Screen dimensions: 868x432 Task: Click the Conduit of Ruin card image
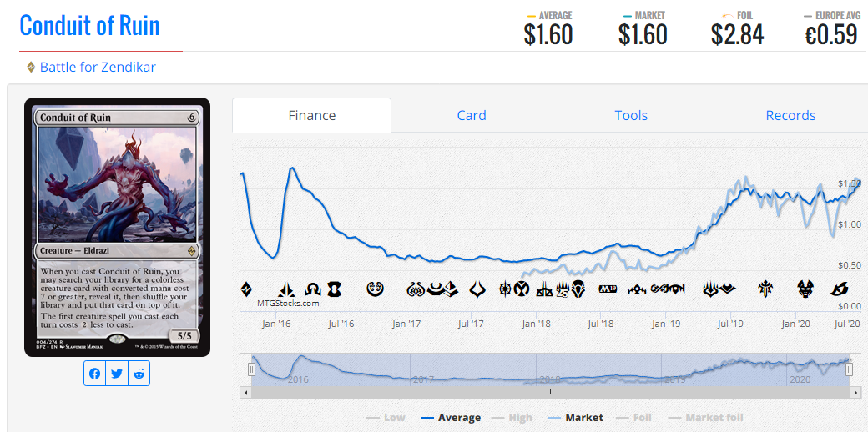(117, 228)
